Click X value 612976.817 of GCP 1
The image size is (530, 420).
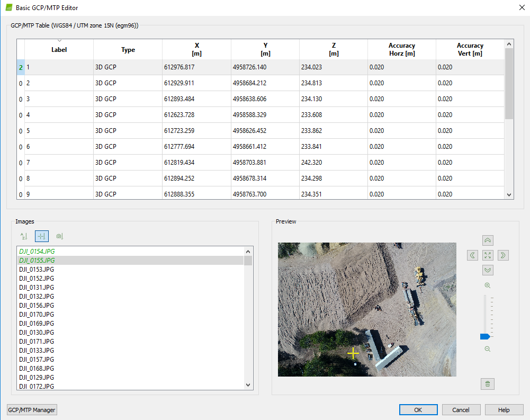pos(197,67)
